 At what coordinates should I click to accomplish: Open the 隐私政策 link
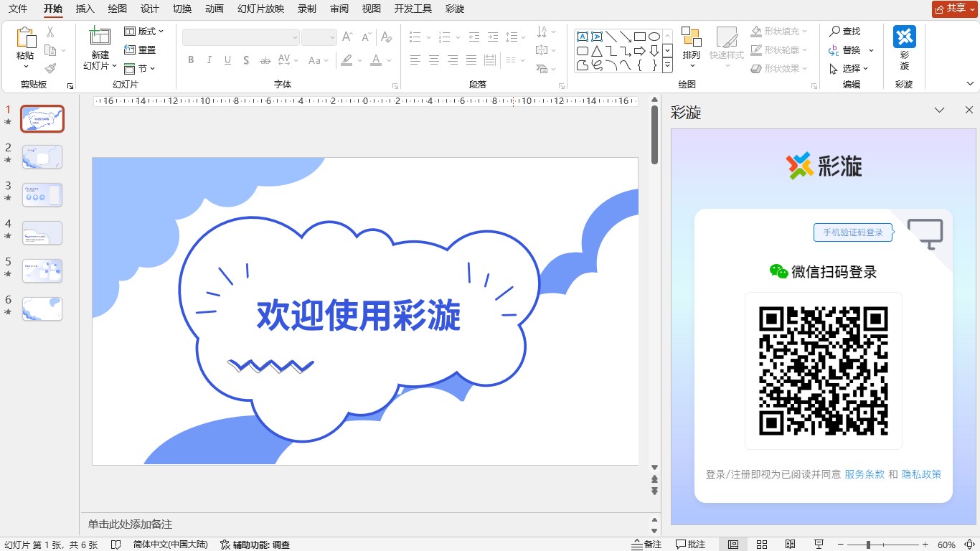pos(921,474)
